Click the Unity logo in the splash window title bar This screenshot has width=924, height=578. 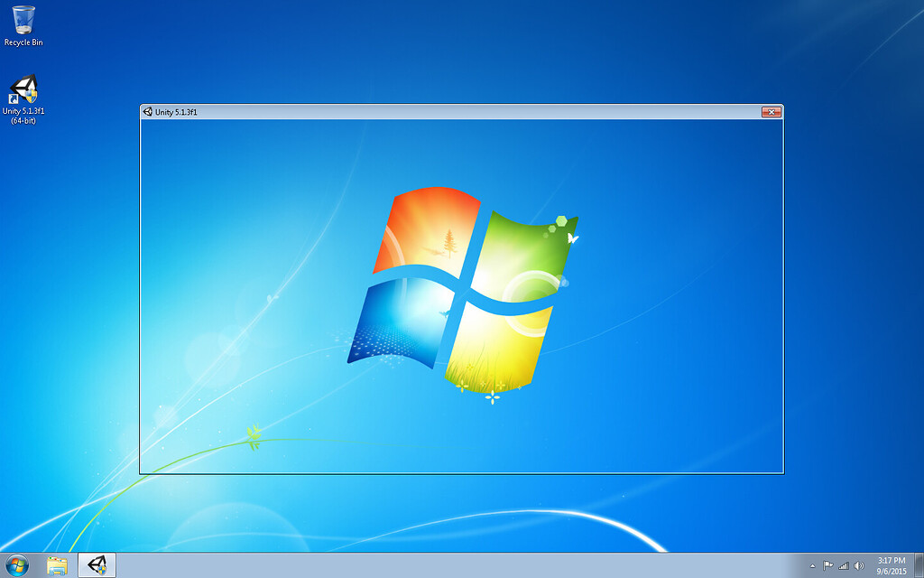pyautogui.click(x=147, y=111)
